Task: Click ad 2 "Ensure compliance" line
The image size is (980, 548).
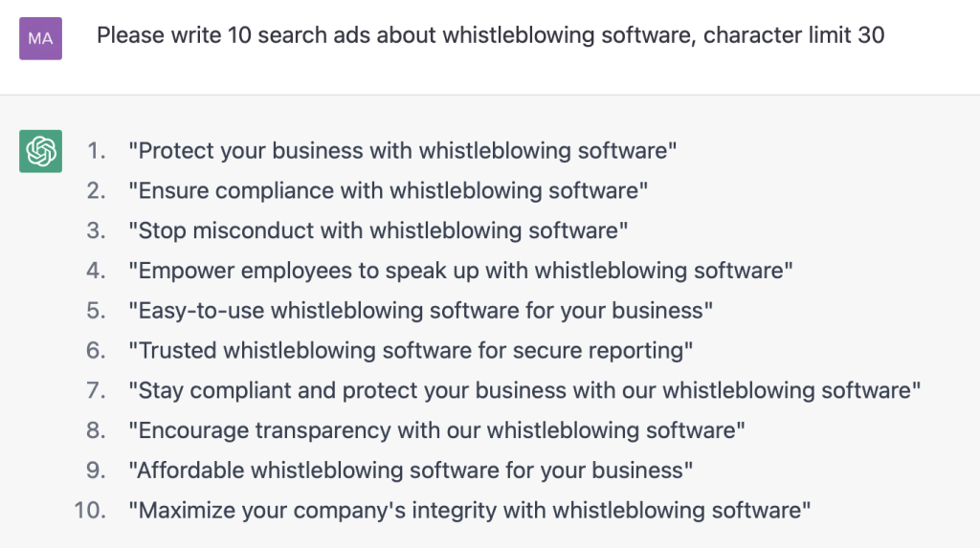Action: tap(389, 191)
